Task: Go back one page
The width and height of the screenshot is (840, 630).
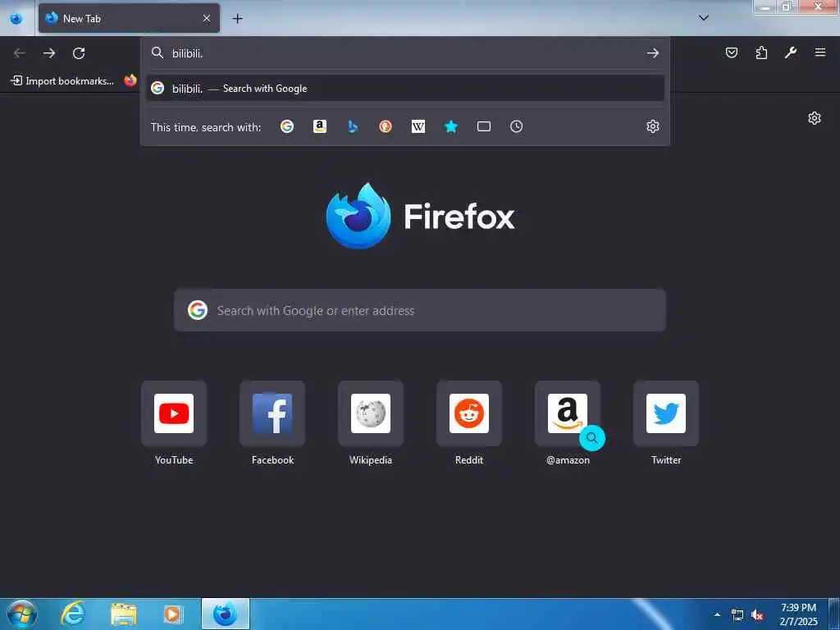Action: click(x=20, y=53)
